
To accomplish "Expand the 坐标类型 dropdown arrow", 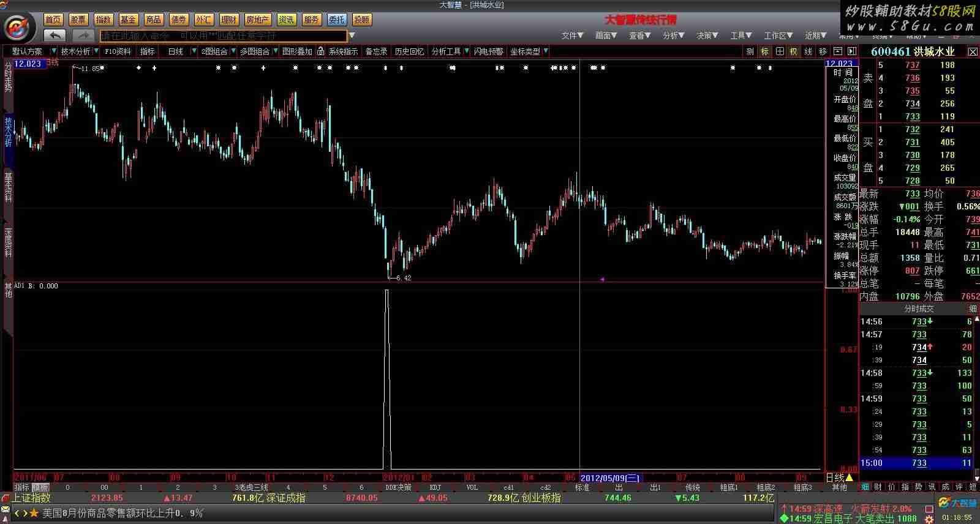I will point(545,51).
